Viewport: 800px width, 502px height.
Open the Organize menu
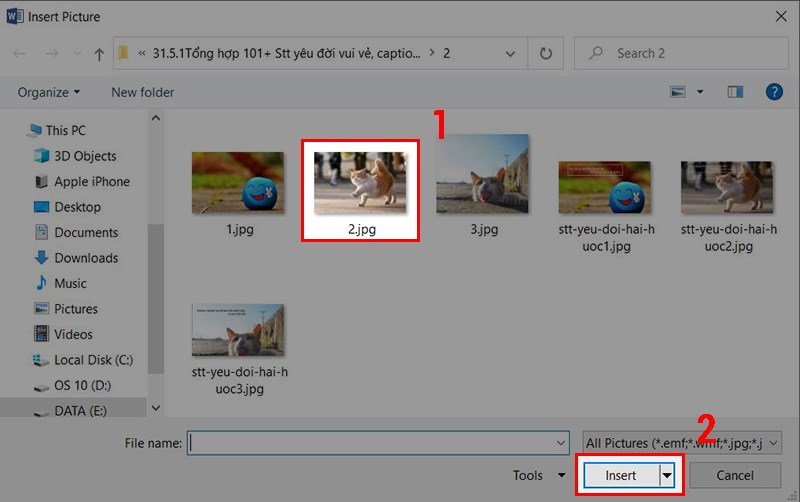pos(48,92)
